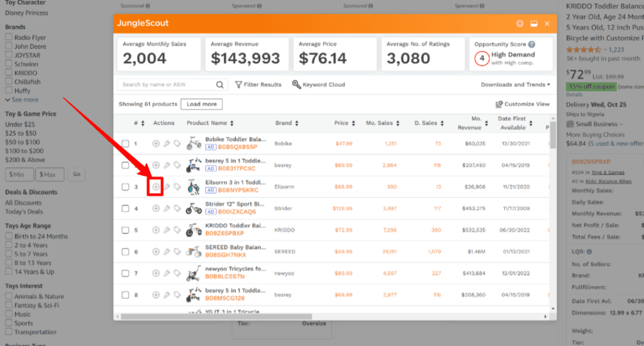Open Strider 12" Sport bike thumbnail

194,208
